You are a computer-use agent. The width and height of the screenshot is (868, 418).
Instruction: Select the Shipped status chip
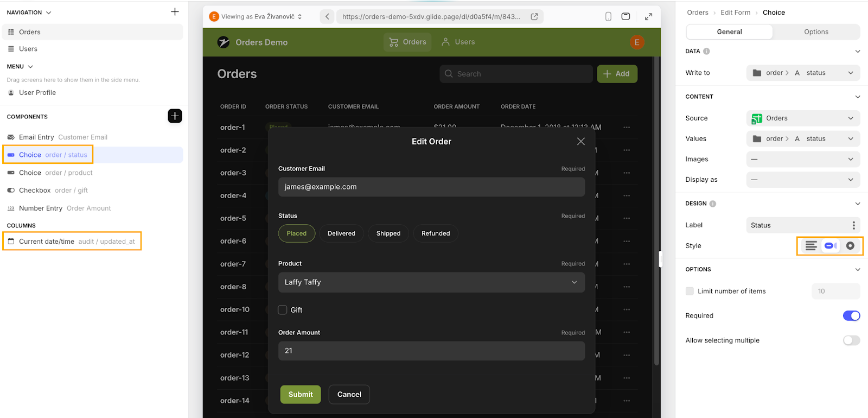coord(388,233)
